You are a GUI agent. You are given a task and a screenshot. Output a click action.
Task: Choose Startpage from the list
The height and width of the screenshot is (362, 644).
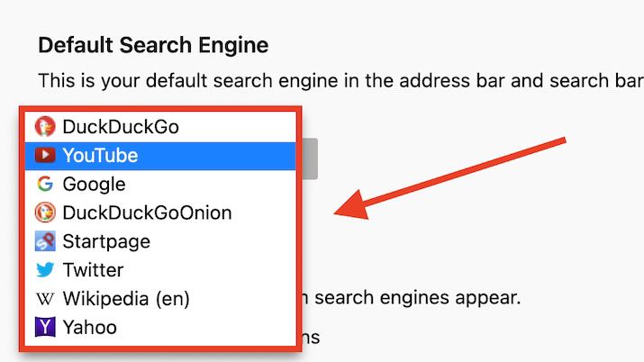point(106,241)
